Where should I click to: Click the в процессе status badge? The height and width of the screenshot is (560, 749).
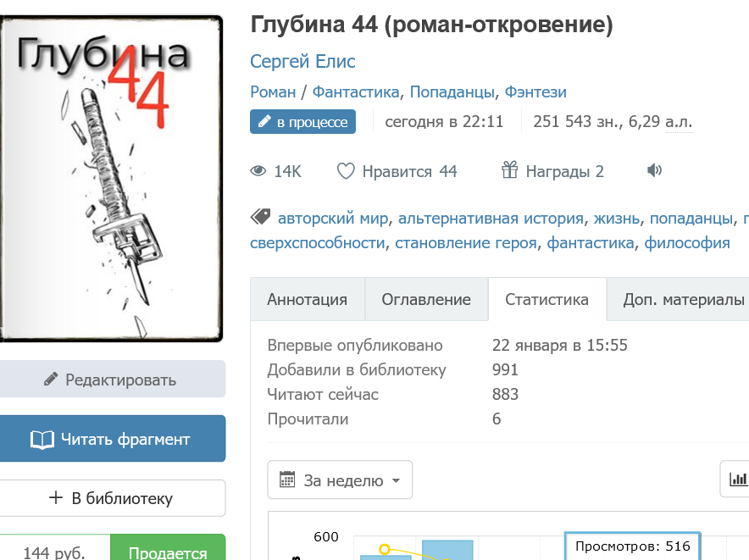(302, 122)
